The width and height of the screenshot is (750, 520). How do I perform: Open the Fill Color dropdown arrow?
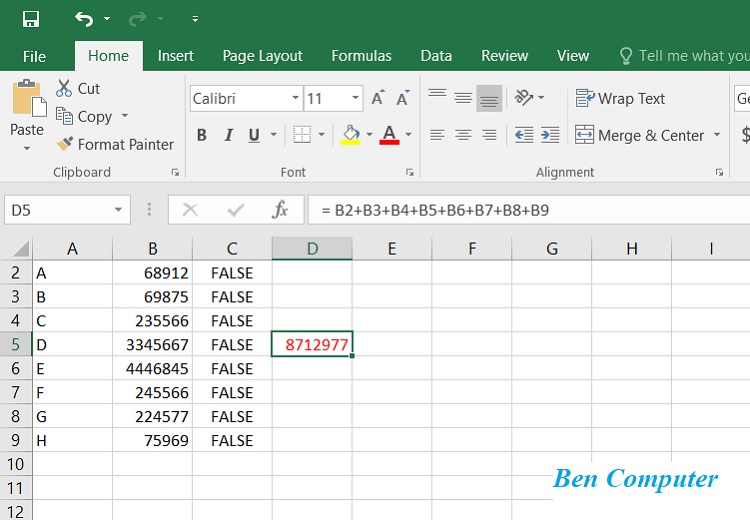(x=369, y=135)
